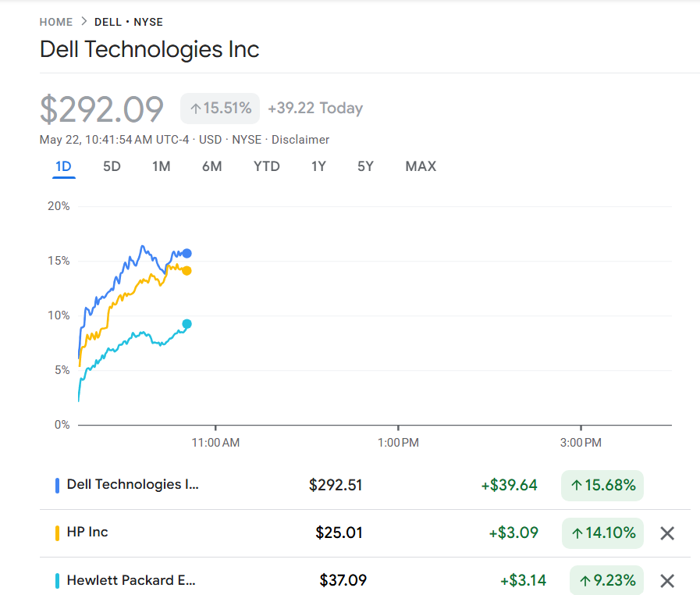Open the DELL · NYSE breadcrumb
700x595 pixels.
129,22
